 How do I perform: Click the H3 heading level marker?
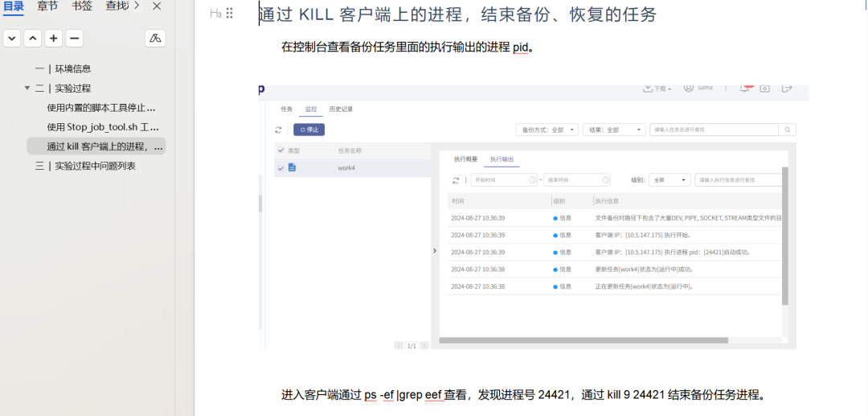[216, 14]
